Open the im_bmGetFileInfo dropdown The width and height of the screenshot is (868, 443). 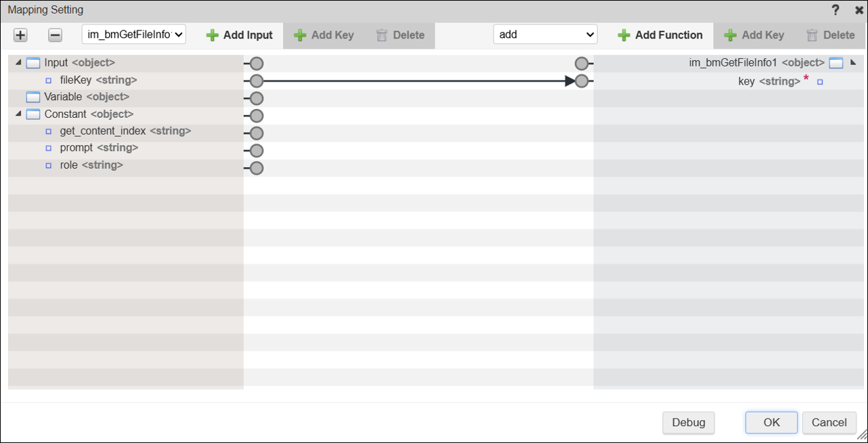tap(134, 35)
